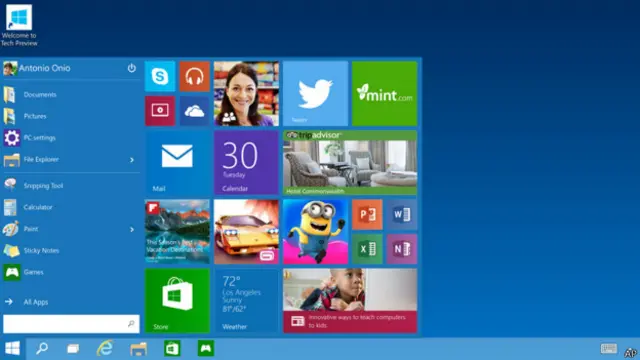Viewport: 640px width, 360px height.
Task: Click the Windows Start button on taskbar
Action: tap(12, 349)
